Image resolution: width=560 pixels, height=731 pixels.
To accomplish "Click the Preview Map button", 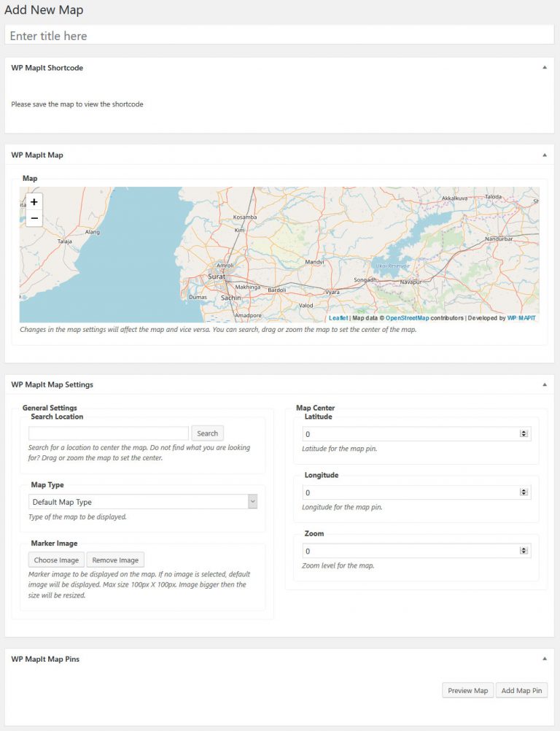I will click(467, 690).
